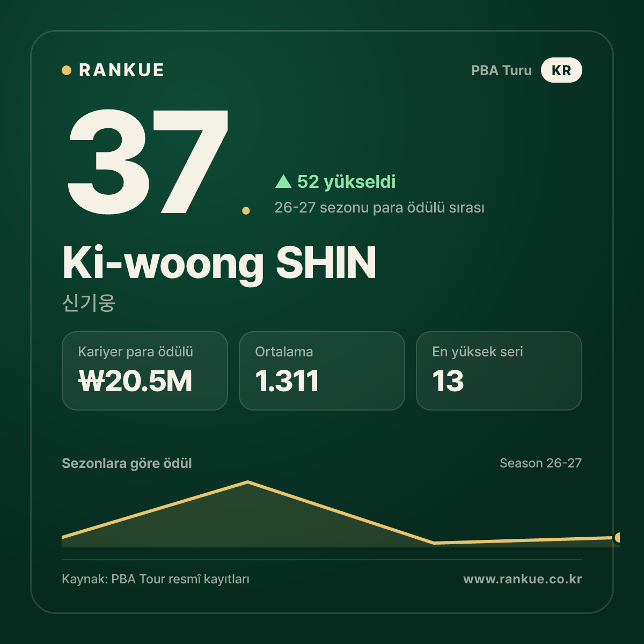The width and height of the screenshot is (644, 644).
Task: Click '26-27 sezonu para ödülü sırası' caption
Action: (379, 208)
